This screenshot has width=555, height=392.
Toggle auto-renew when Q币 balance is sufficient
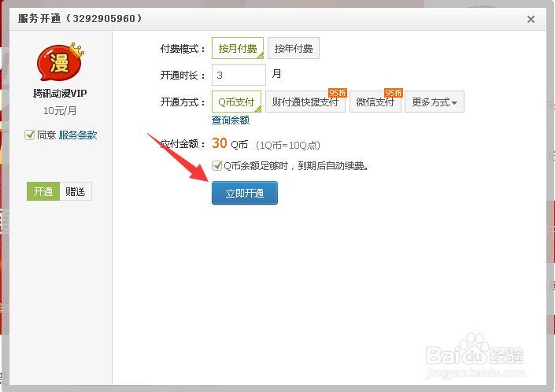tap(216, 165)
